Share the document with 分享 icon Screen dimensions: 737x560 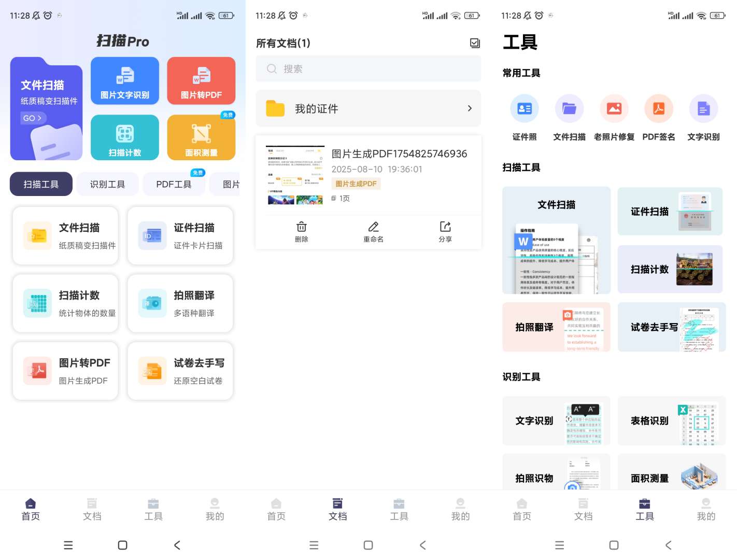[445, 232]
